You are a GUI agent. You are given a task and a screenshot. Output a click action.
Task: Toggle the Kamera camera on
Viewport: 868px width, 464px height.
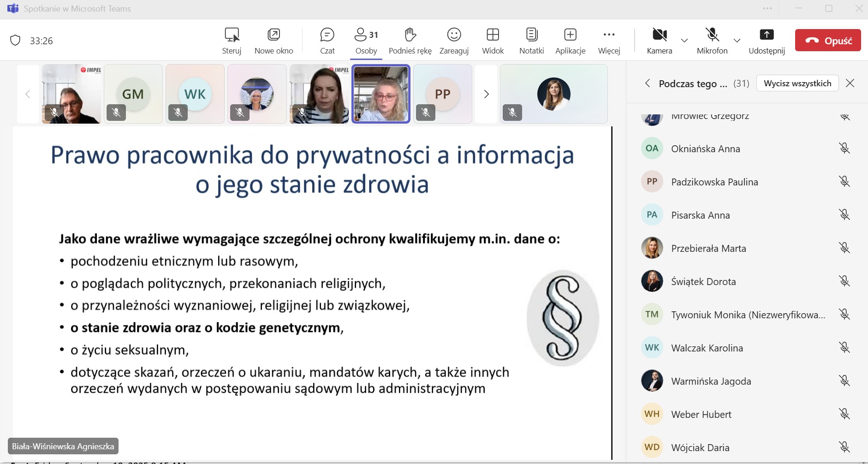pyautogui.click(x=660, y=41)
